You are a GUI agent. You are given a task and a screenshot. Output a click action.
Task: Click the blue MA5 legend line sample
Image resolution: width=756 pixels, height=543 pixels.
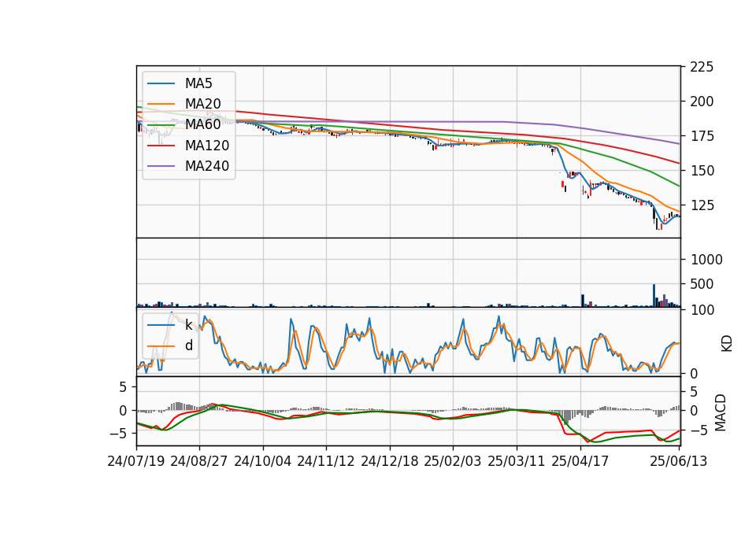pyautogui.click(x=161, y=83)
